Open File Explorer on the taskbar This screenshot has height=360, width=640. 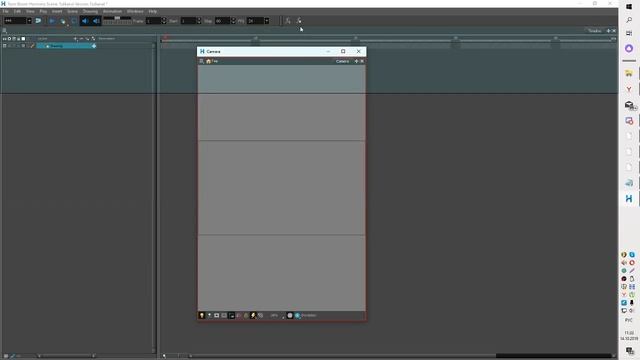click(x=629, y=73)
